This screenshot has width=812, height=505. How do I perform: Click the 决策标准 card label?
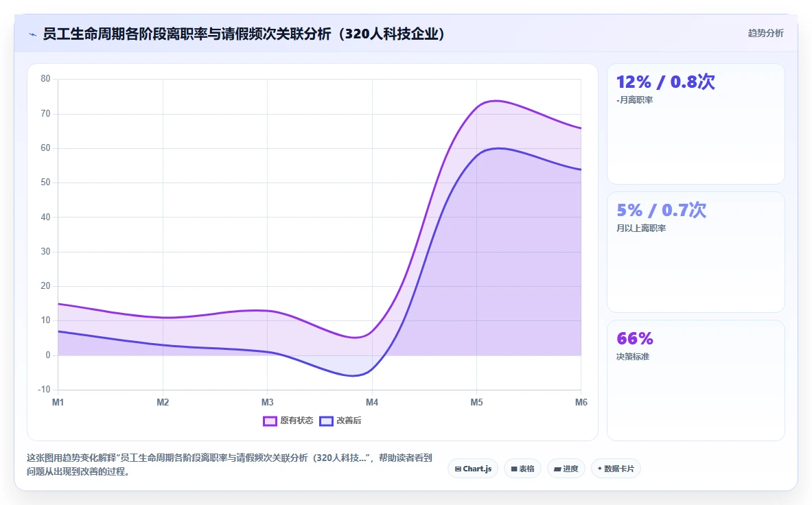click(633, 357)
